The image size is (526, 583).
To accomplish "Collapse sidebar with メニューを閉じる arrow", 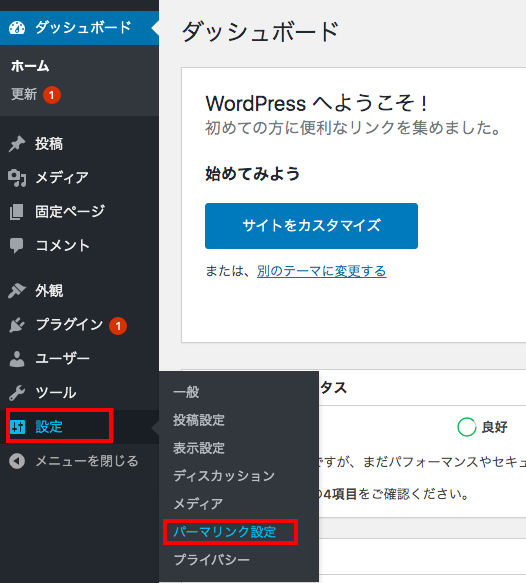I will pyautogui.click(x=17, y=461).
